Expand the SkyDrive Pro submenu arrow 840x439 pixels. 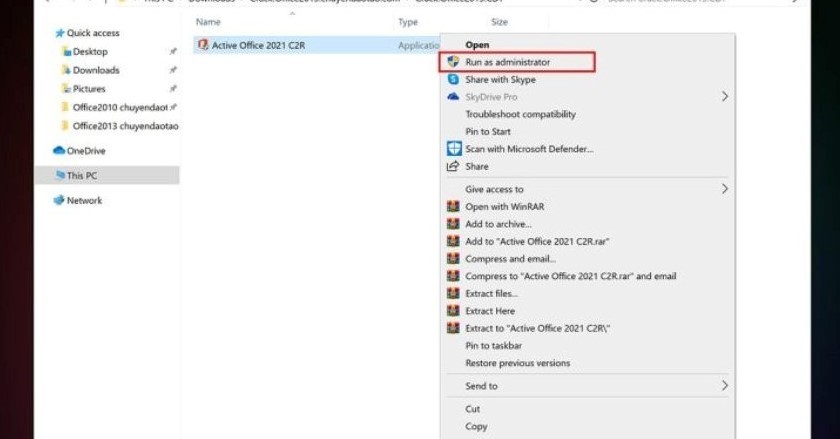(724, 96)
